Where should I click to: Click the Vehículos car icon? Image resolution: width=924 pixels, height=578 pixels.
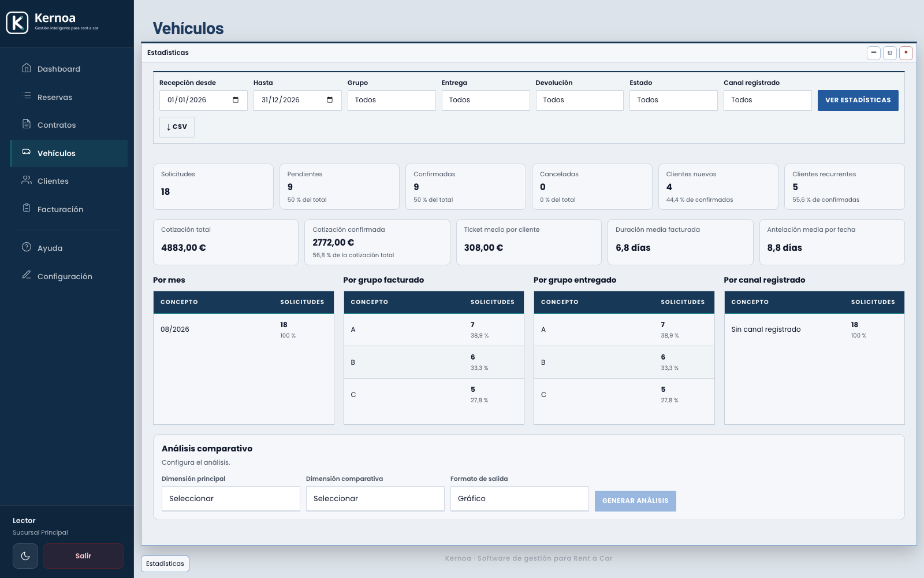click(x=27, y=152)
